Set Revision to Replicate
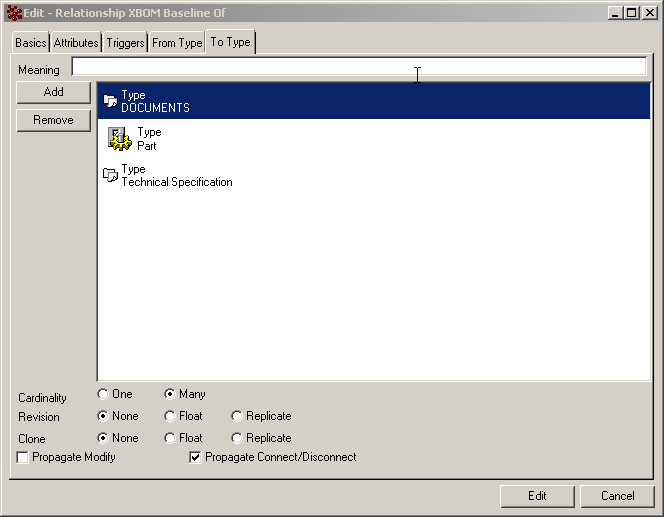Image resolution: width=664 pixels, height=517 pixels. click(x=237, y=416)
